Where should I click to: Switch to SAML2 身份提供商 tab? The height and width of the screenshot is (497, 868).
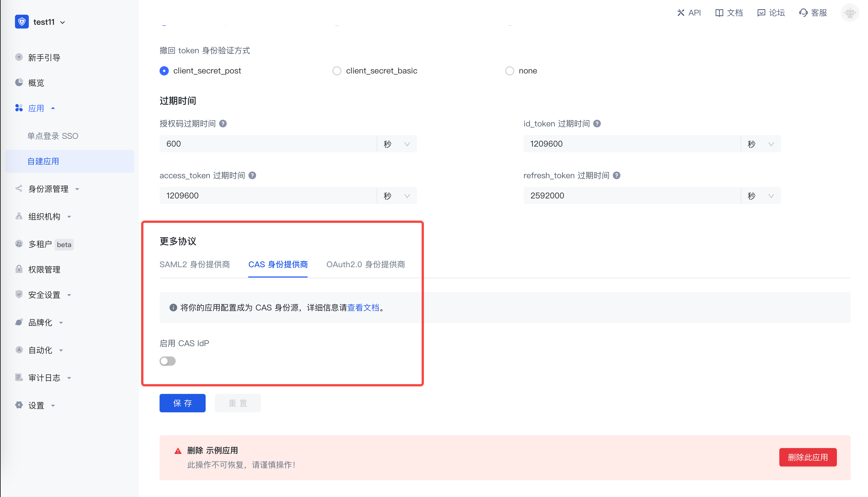(195, 264)
